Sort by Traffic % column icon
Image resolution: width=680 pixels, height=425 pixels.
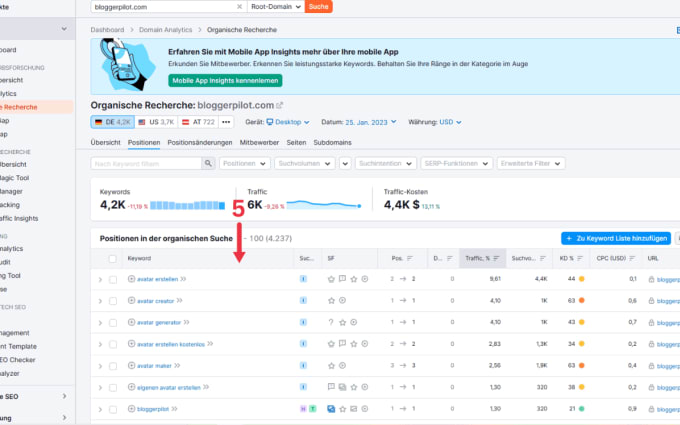tap(496, 258)
